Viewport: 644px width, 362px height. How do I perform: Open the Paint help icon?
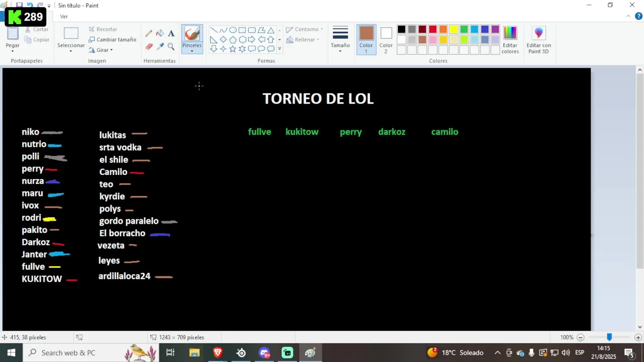coord(638,17)
